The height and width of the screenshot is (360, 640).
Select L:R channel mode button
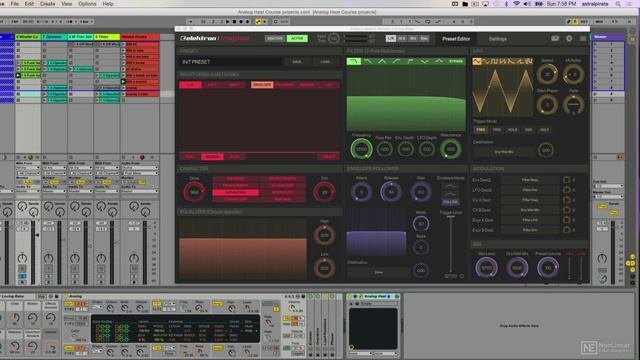(x=391, y=38)
